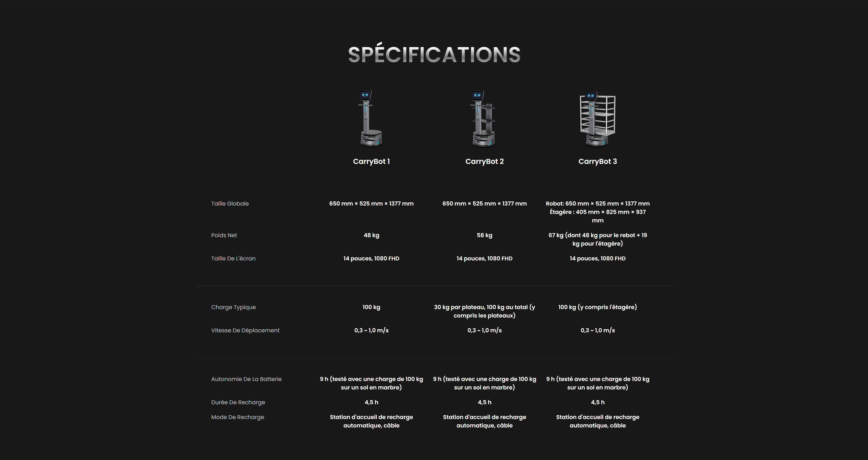Click the SPÉCIFICATIONS page heading
868x460 pixels.
pyautogui.click(x=434, y=55)
